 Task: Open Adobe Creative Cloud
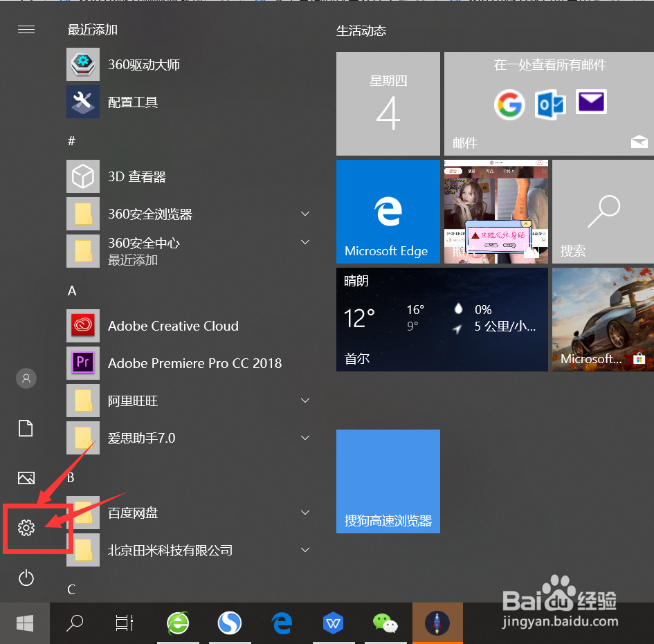click(188, 326)
